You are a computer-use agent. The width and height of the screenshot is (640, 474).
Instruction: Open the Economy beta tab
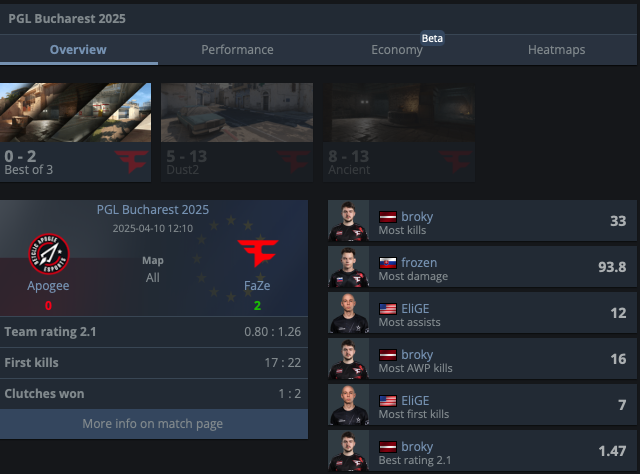397,50
